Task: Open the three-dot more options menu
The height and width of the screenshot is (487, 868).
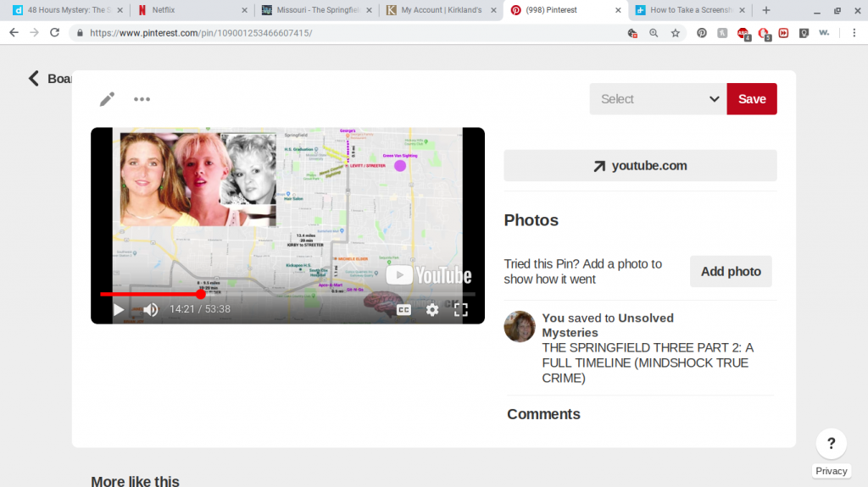Action: (142, 99)
